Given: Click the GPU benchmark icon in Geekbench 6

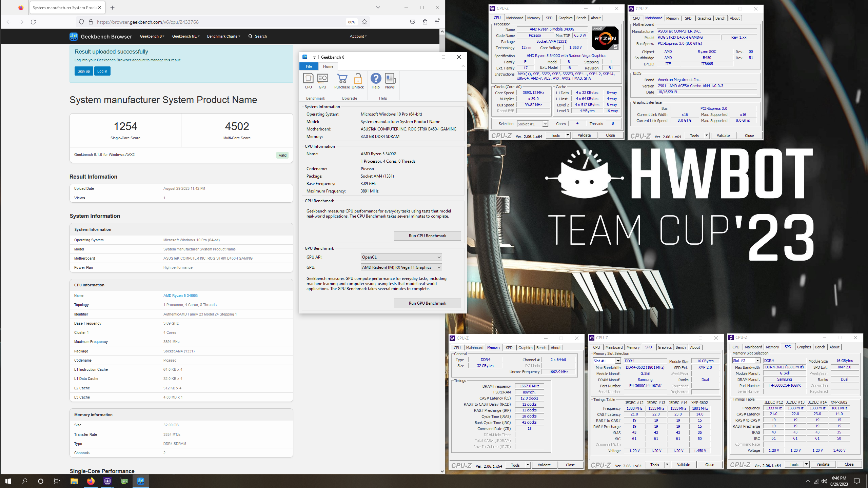Looking at the screenshot, I should (322, 81).
